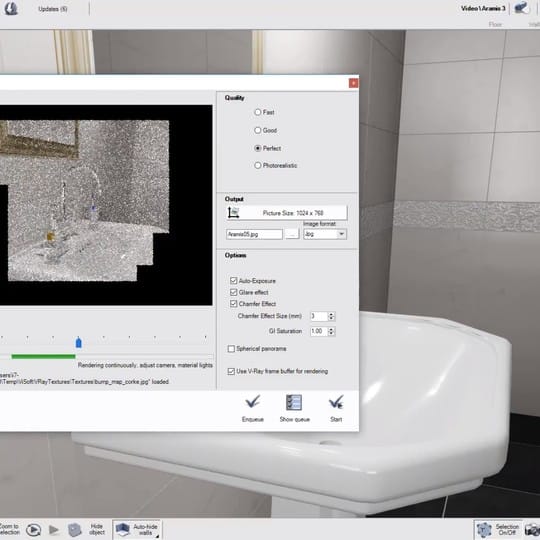Screen dimensions: 540x540
Task: Toggle the Chamfer Effect checkbox
Action: click(233, 303)
